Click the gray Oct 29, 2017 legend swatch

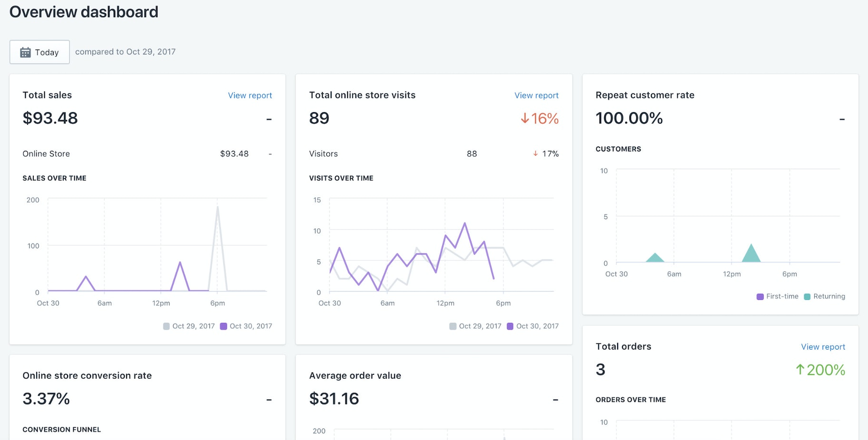[166, 326]
